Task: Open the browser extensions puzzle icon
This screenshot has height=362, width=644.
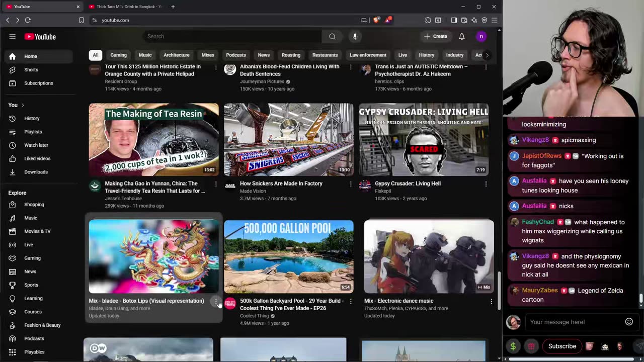Action: [x=428, y=20]
